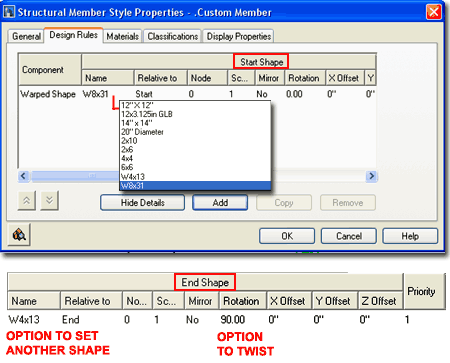Image resolution: width=450 pixels, height=363 pixels.
Task: Choose W4x13 from the shape list
Action: coord(195,177)
